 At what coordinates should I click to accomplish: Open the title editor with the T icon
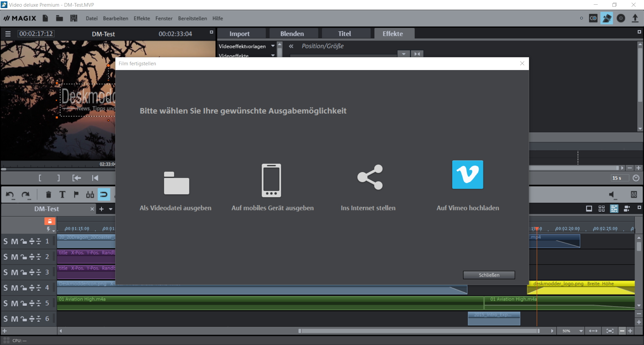[x=62, y=195]
